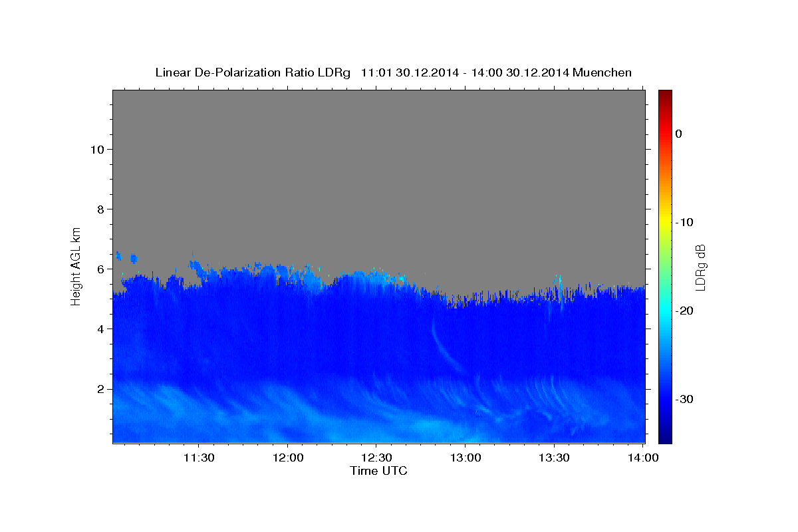This screenshot has height=532, width=798.
Task: Click the height tick label 2
Action: click(x=100, y=389)
